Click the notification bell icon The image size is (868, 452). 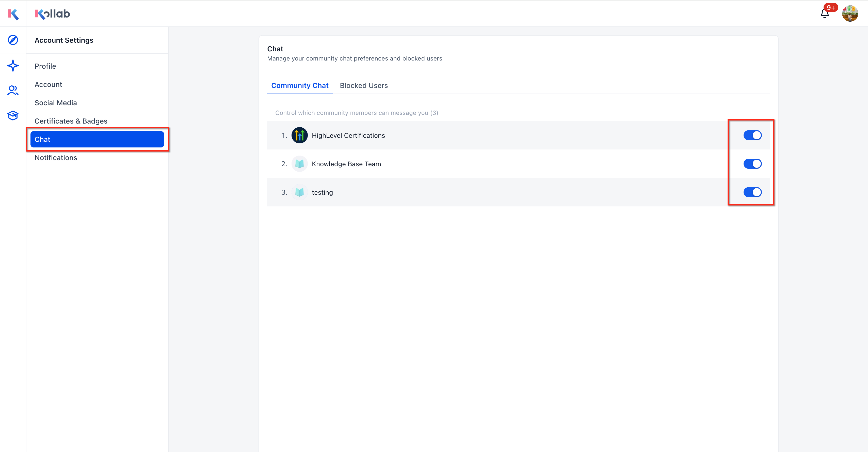[x=825, y=13]
